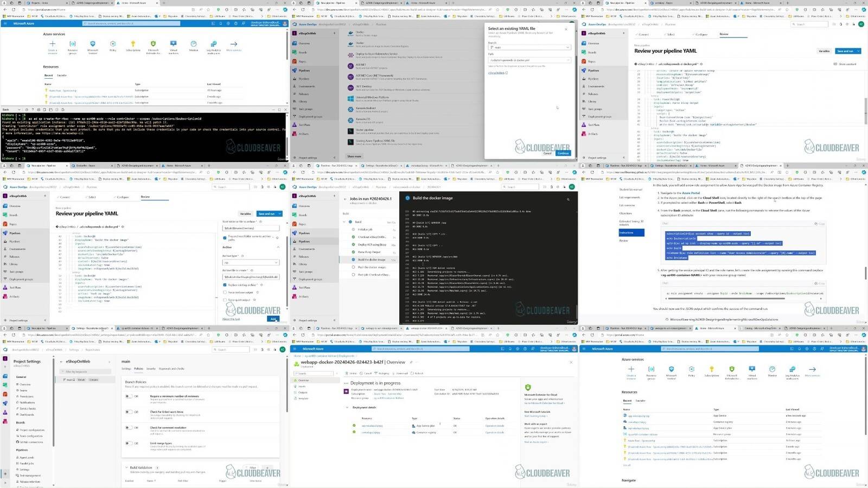Open Artifacts icon in archive-task pipeline screenshot sidebar
Viewport: 868px width, 488px height.
pos(5,296)
